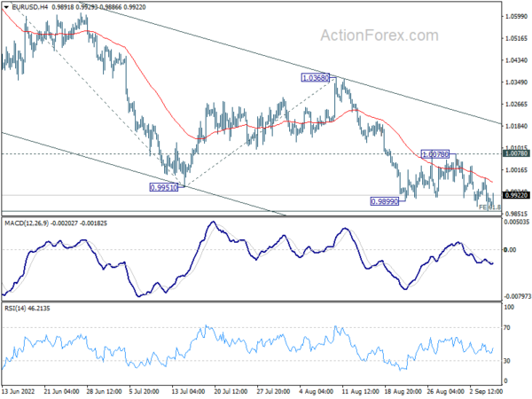The image size is (532, 399).
Task: Select the 0.99510 price label
Action: (164, 187)
